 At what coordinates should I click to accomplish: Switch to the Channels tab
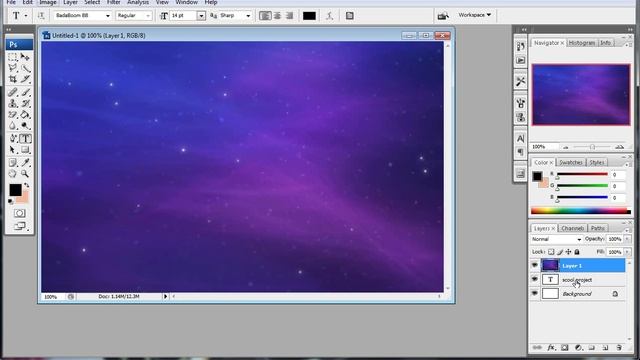572,228
